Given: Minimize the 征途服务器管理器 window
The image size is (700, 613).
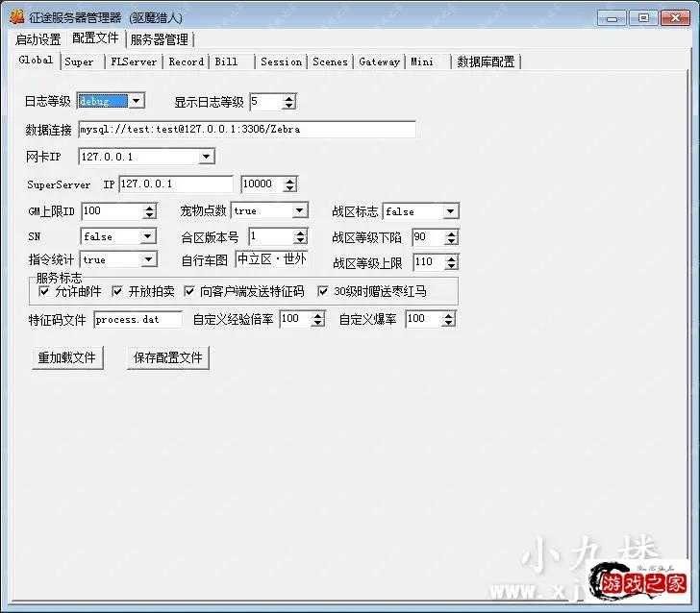Looking at the screenshot, I should [612, 18].
